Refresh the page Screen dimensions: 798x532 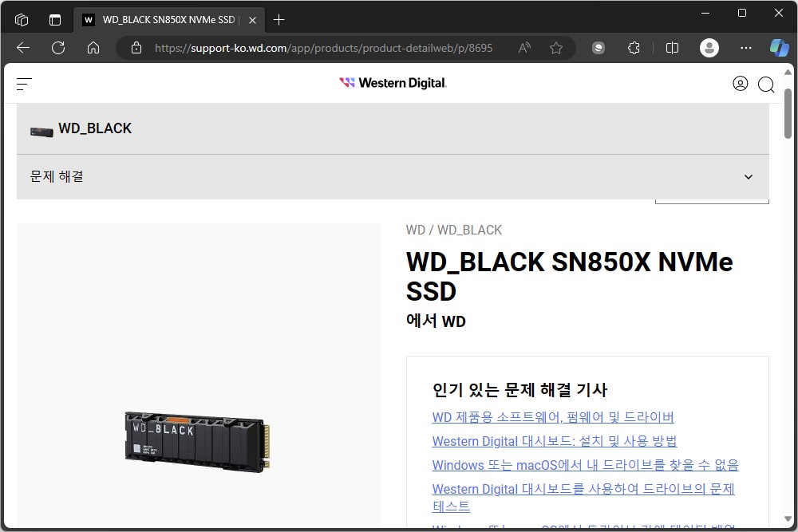tap(58, 48)
